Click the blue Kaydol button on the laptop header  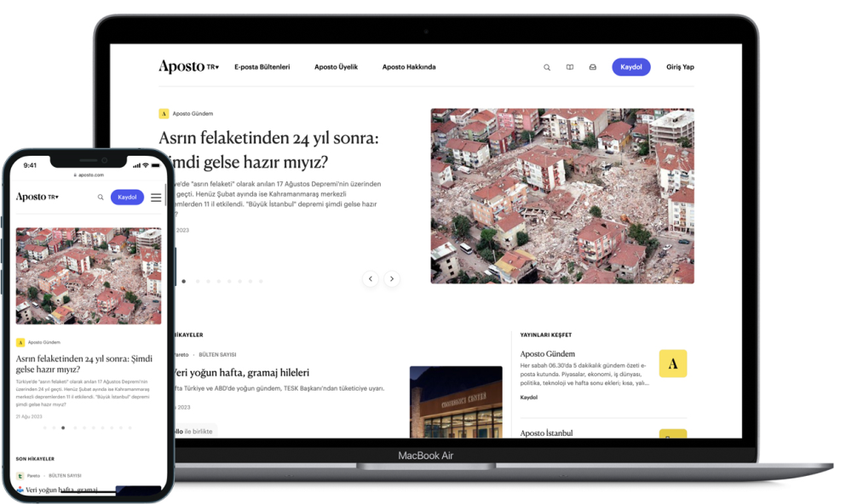(630, 66)
